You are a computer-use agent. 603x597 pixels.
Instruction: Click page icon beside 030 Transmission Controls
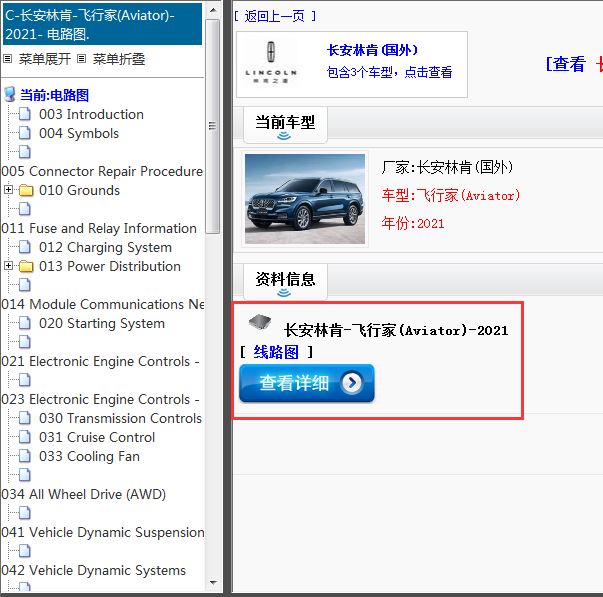tap(25, 418)
